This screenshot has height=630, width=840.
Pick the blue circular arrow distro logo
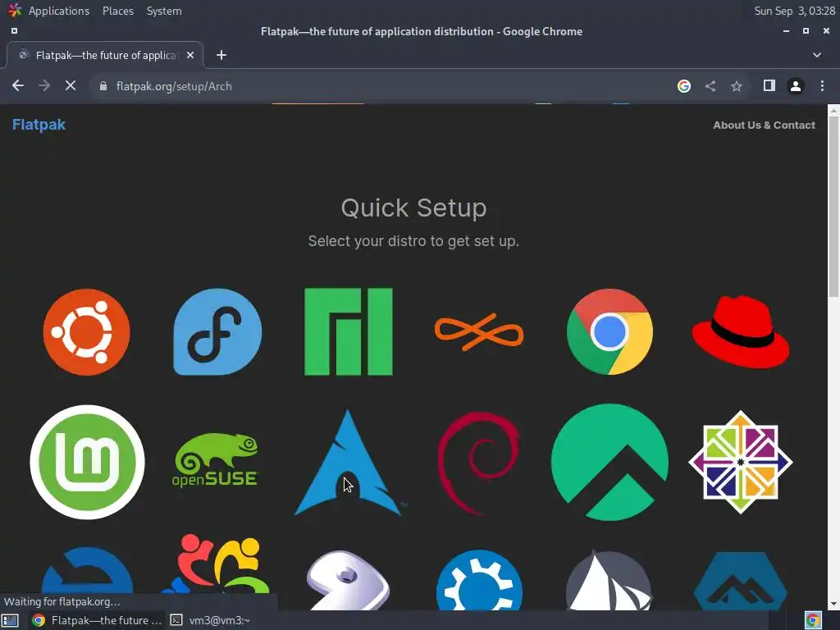coord(87,570)
